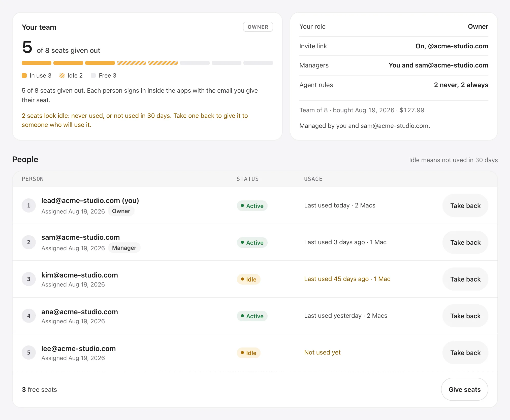Screen dimensions: 510x420
Task: Click the Active status pill for ana@acme-studio.com
Action: [252, 316]
